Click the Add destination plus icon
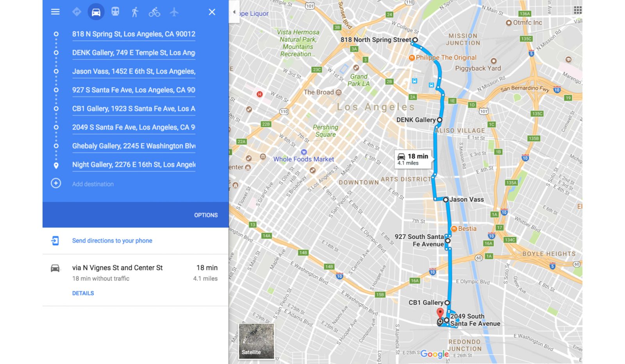Screen dimensions: 625x364 [56, 183]
